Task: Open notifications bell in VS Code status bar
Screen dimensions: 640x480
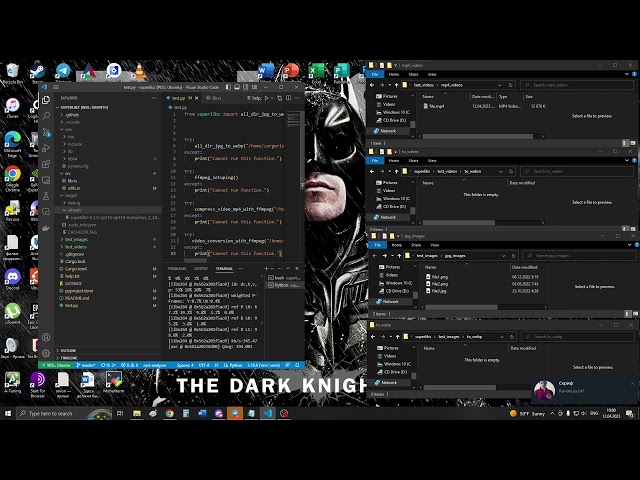Action: [x=298, y=365]
